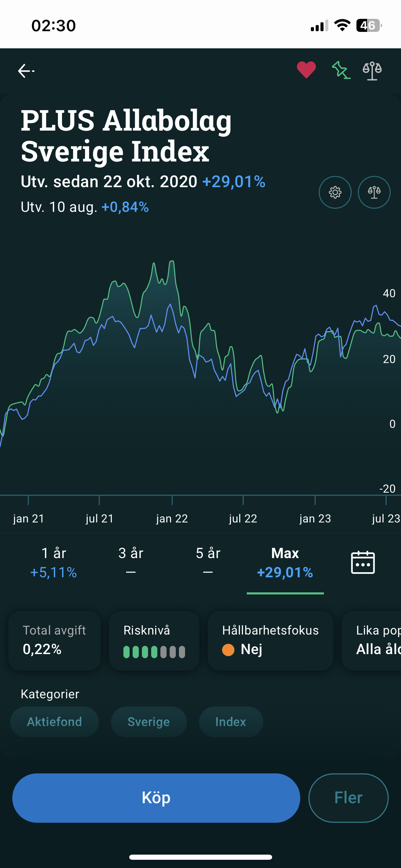Expand more options with Fler

[x=348, y=798]
